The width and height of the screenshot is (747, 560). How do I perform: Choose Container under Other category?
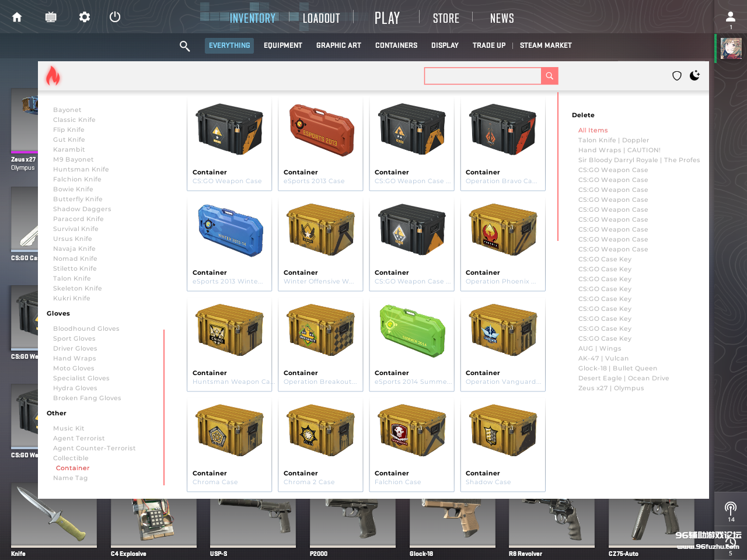point(72,468)
